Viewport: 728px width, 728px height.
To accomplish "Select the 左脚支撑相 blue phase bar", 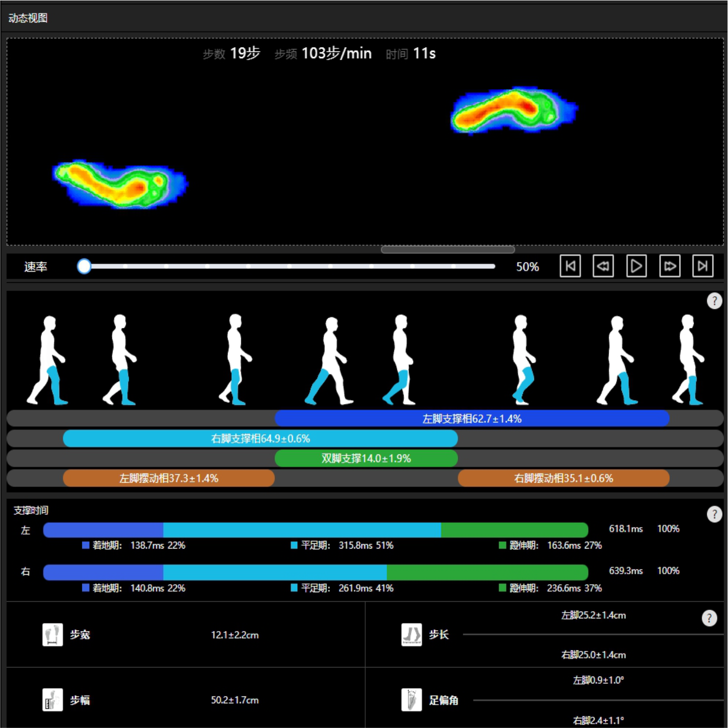I will click(471, 419).
